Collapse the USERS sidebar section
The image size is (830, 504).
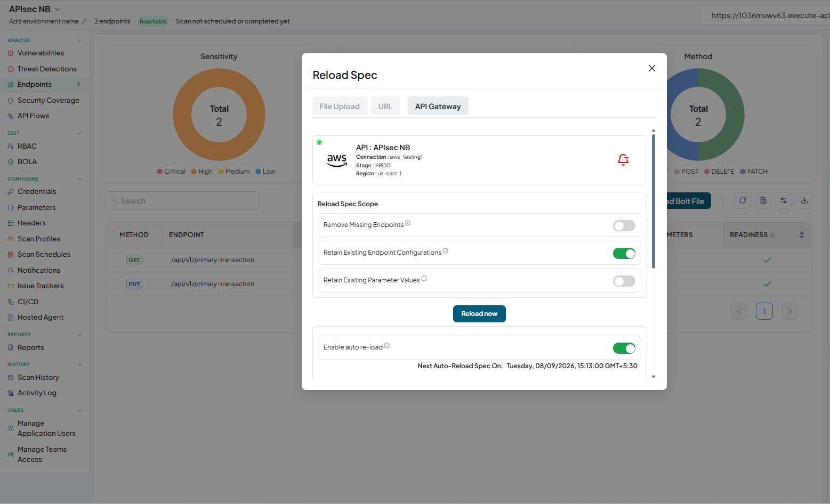[x=80, y=410]
